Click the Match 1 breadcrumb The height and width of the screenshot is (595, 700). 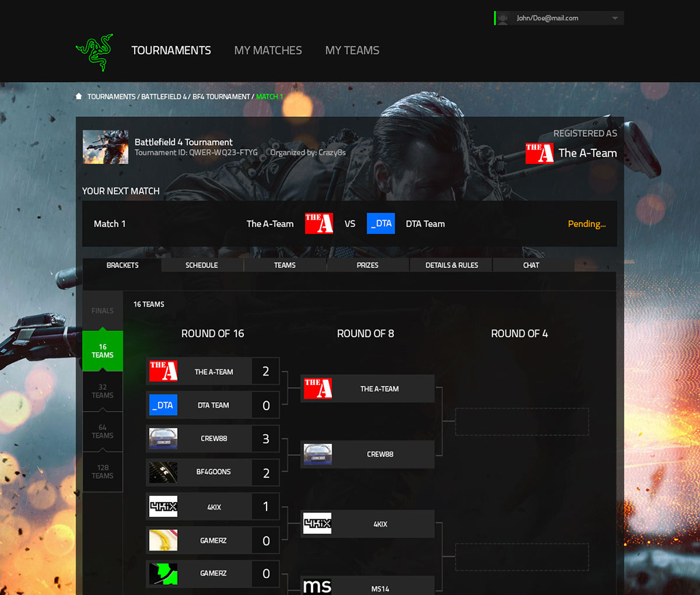click(x=269, y=96)
